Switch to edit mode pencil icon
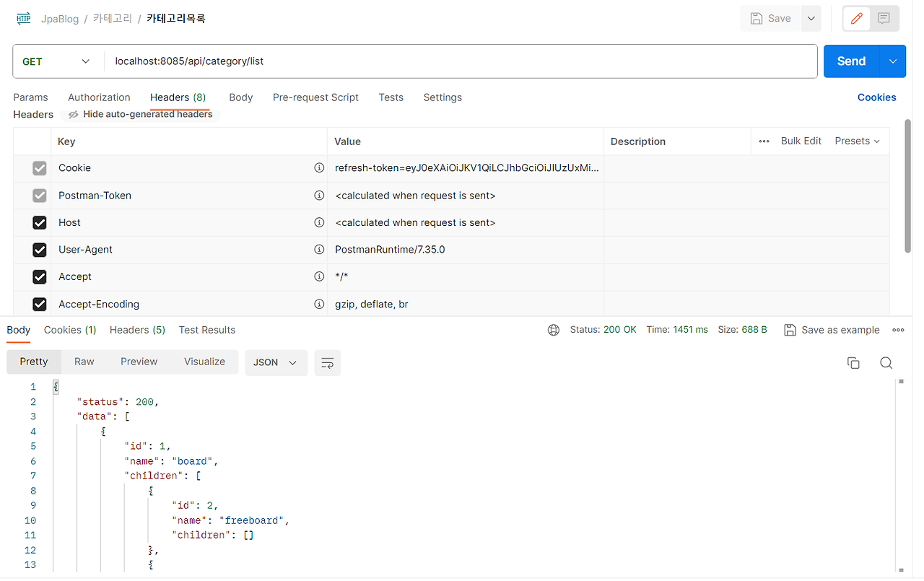The width and height of the screenshot is (924, 581). (857, 19)
